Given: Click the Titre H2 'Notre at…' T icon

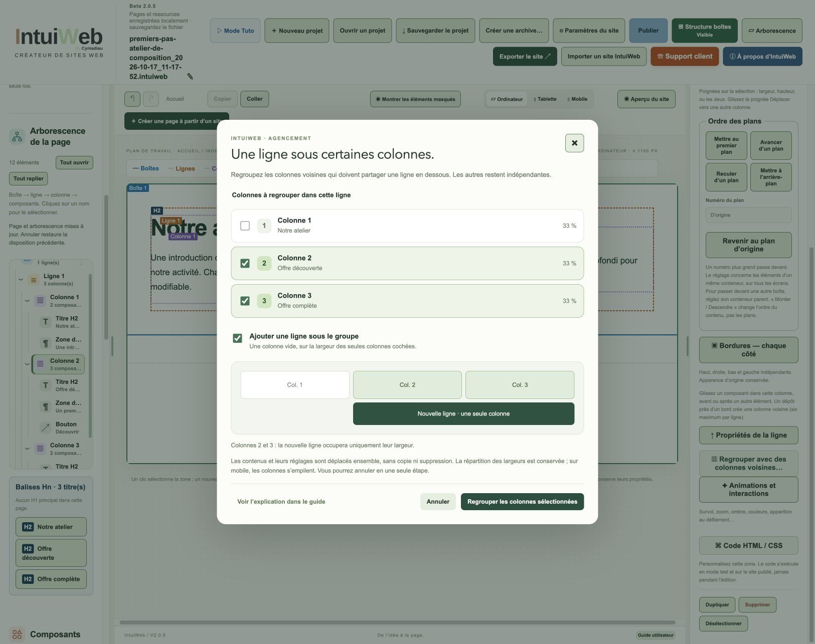Looking at the screenshot, I should pyautogui.click(x=46, y=322).
